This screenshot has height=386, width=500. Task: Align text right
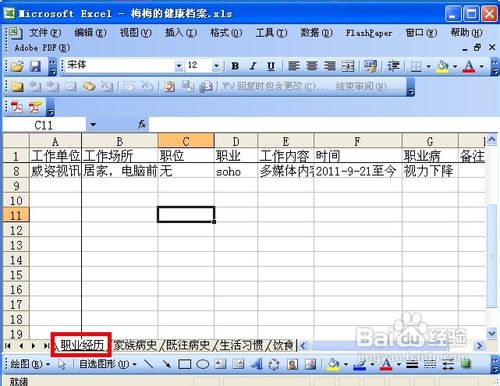tap(330, 66)
